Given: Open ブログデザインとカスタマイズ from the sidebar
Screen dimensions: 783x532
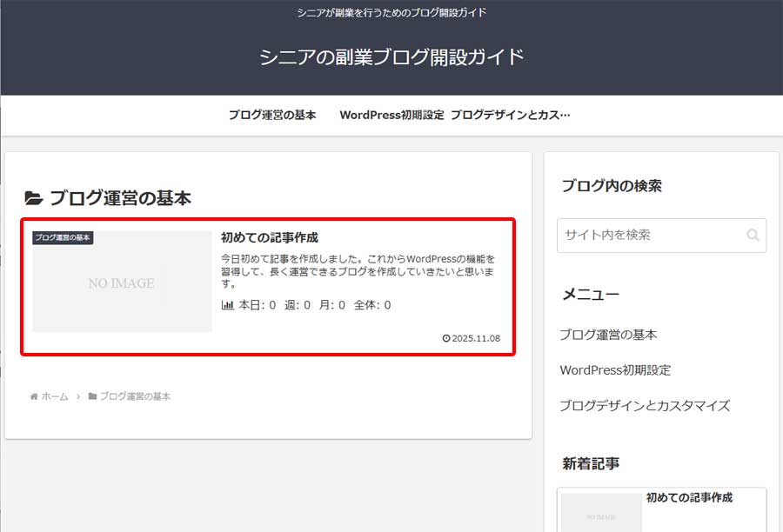Looking at the screenshot, I should [x=645, y=405].
